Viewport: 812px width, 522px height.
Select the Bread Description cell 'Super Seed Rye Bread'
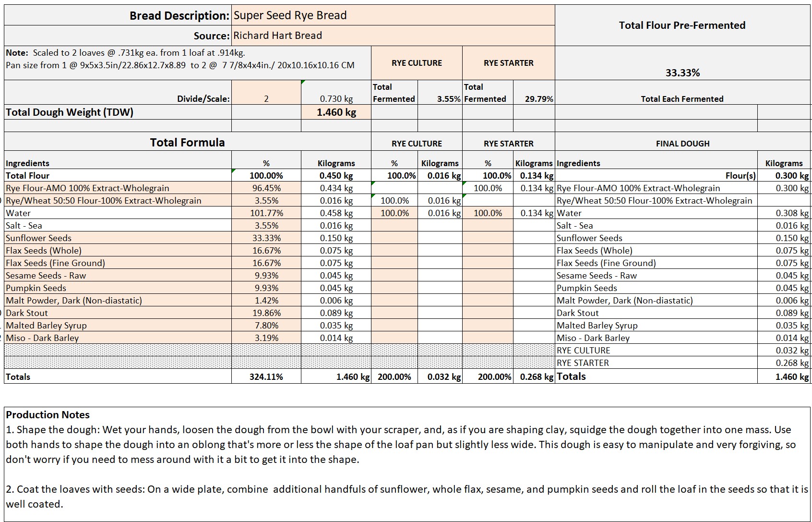tap(393, 15)
